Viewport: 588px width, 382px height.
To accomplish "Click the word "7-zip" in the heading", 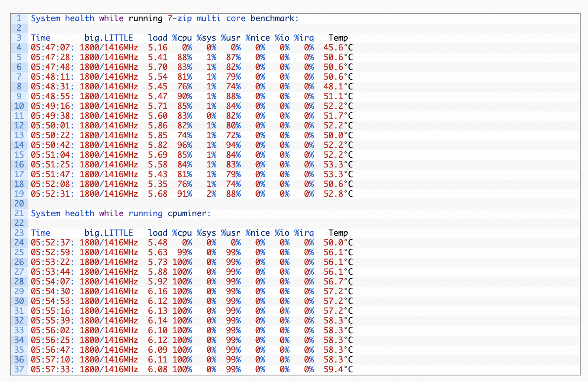I will (x=179, y=18).
